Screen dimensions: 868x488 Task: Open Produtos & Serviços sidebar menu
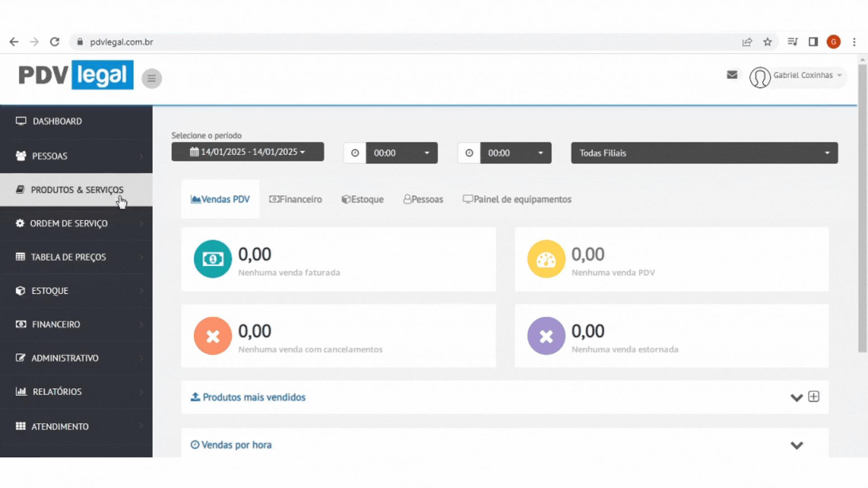77,190
